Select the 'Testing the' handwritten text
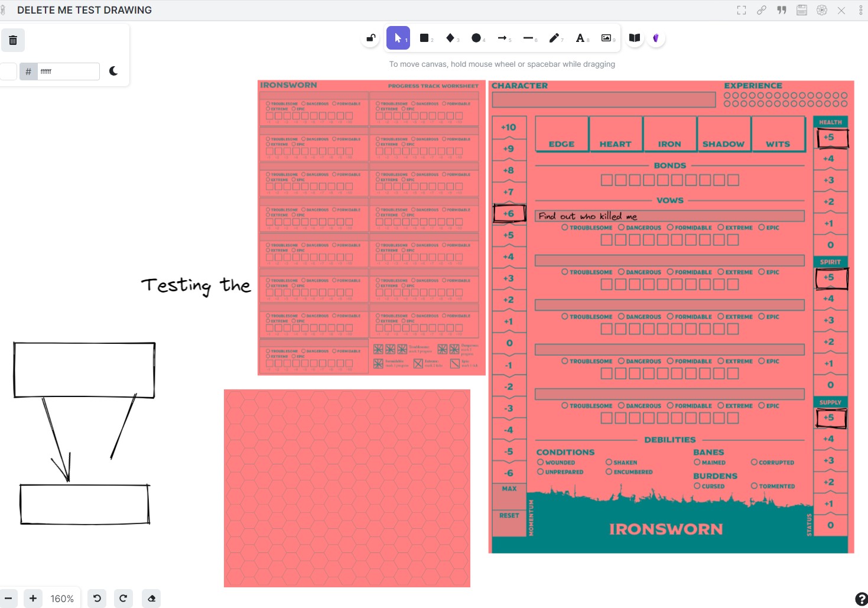Viewport: 868px width, 608px height. (196, 286)
